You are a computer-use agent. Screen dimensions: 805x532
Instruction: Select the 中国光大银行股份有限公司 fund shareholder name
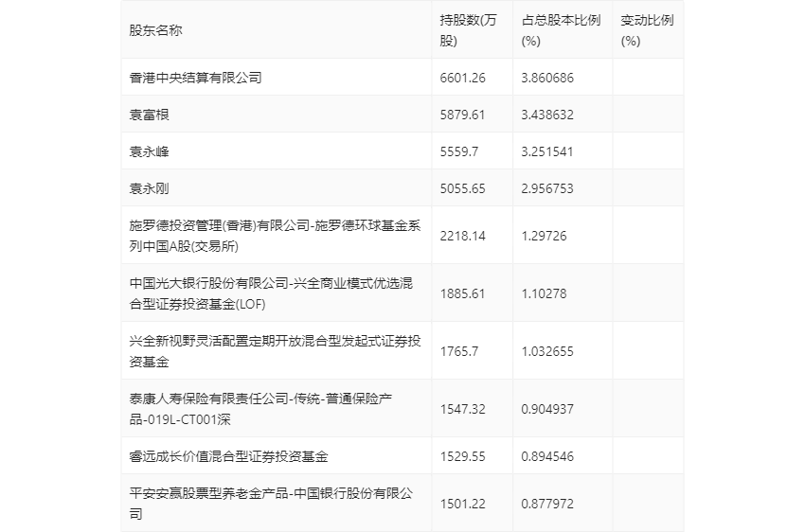click(x=271, y=293)
